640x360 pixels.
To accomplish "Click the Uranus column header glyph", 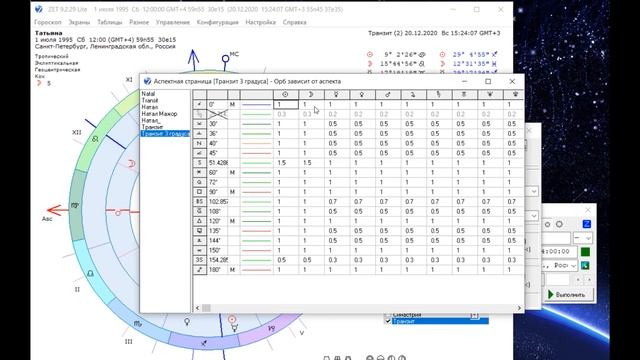I will point(464,94).
